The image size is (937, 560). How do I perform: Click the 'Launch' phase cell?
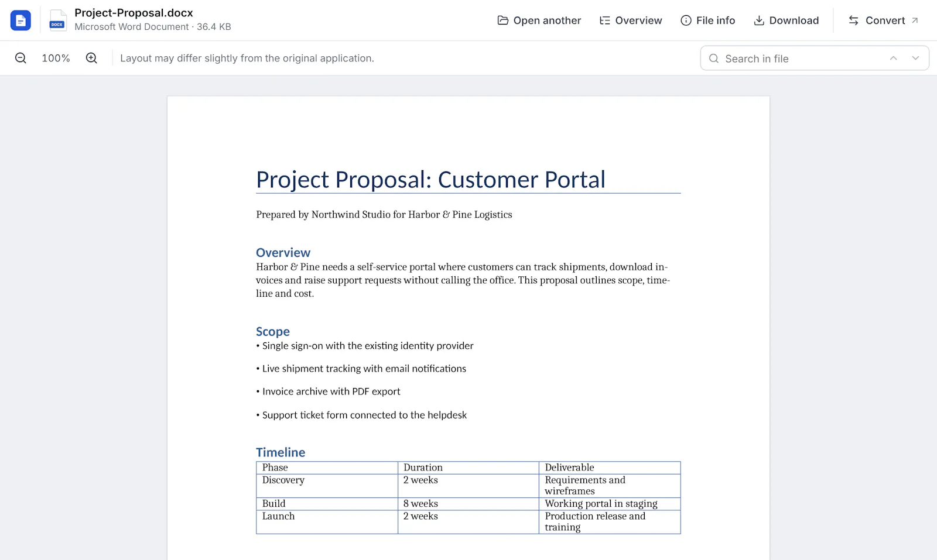pos(327,522)
